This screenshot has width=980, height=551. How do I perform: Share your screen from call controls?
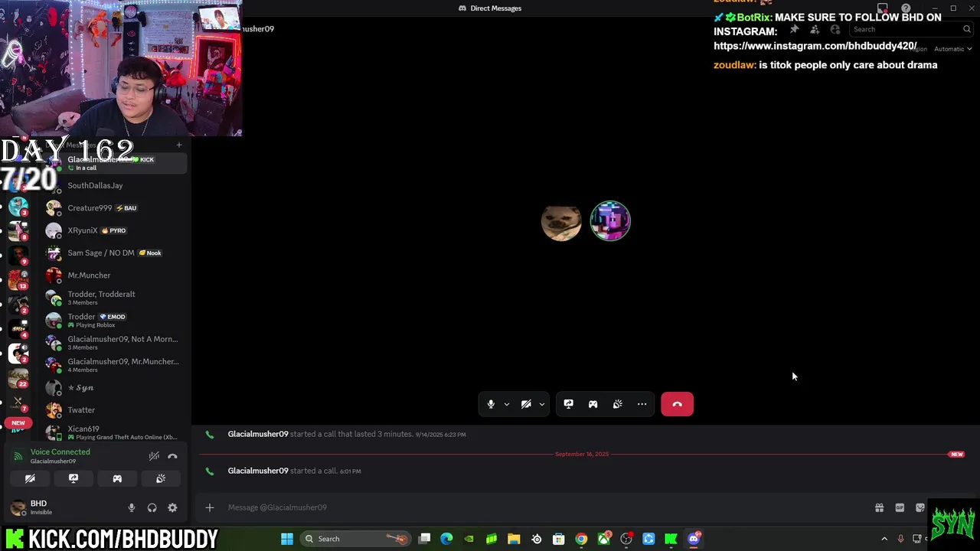pos(568,404)
